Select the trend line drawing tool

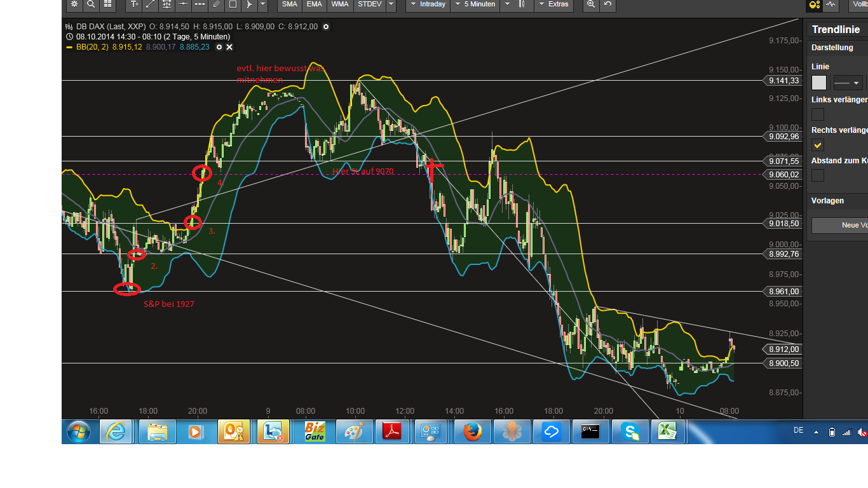(x=150, y=4)
